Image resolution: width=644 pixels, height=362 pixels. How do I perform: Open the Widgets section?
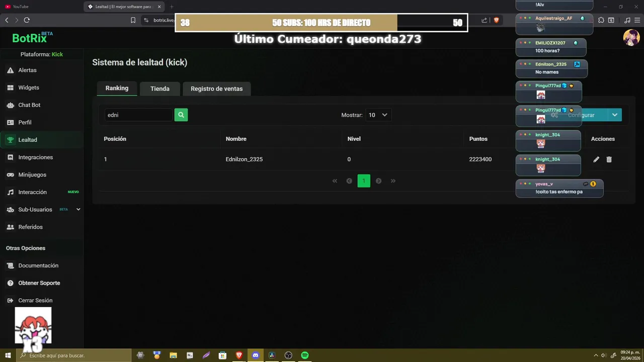coord(29,87)
